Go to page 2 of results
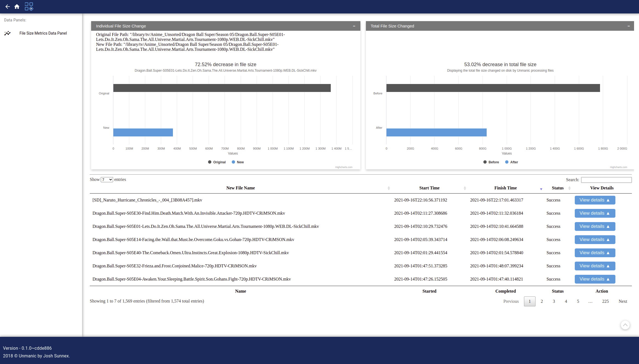This screenshot has height=364, width=639. click(542, 301)
